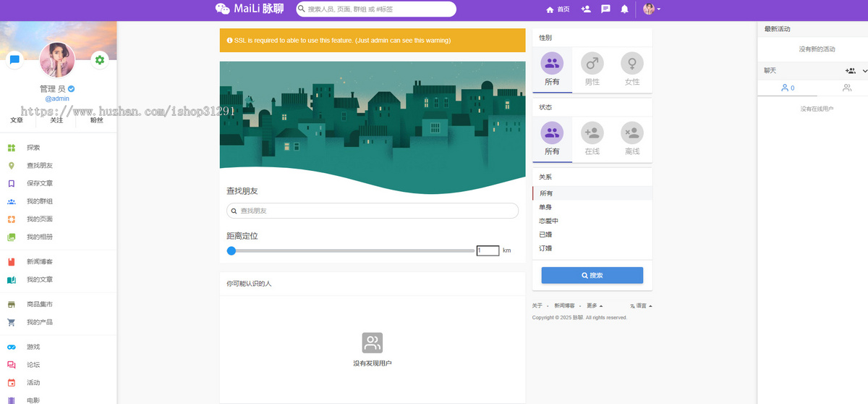Click the 我的群组 group icon

[x=12, y=201]
